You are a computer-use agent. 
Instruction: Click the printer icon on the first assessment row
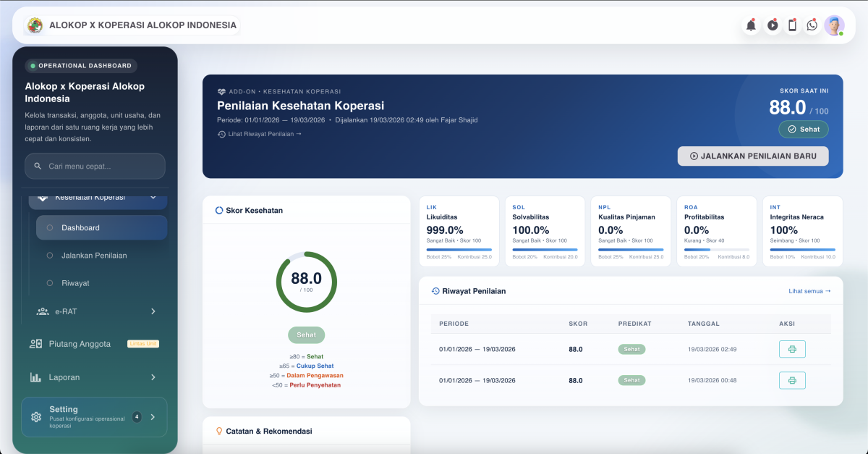click(792, 348)
